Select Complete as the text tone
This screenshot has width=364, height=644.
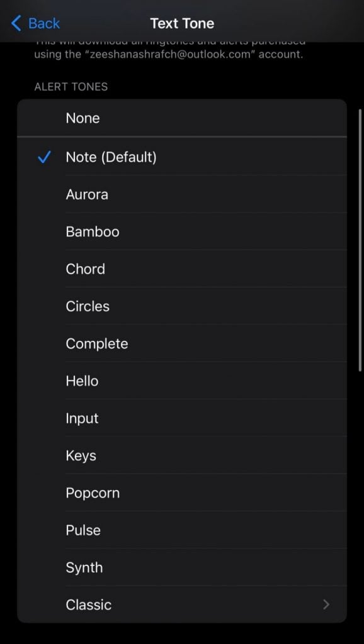click(183, 343)
